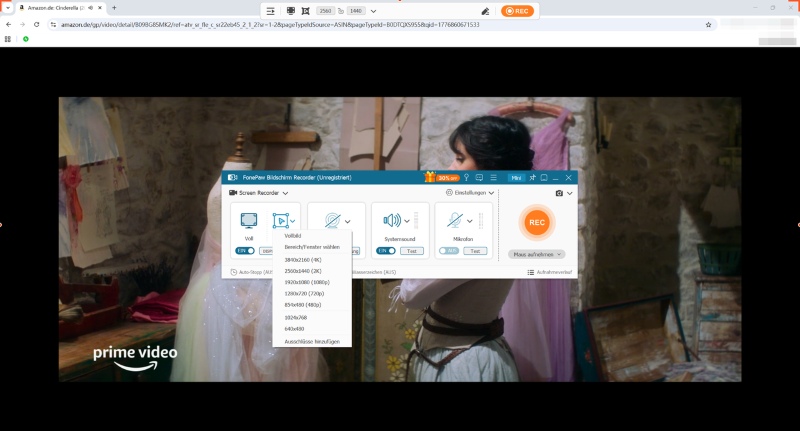Expand the webcam source dropdown

tap(347, 221)
